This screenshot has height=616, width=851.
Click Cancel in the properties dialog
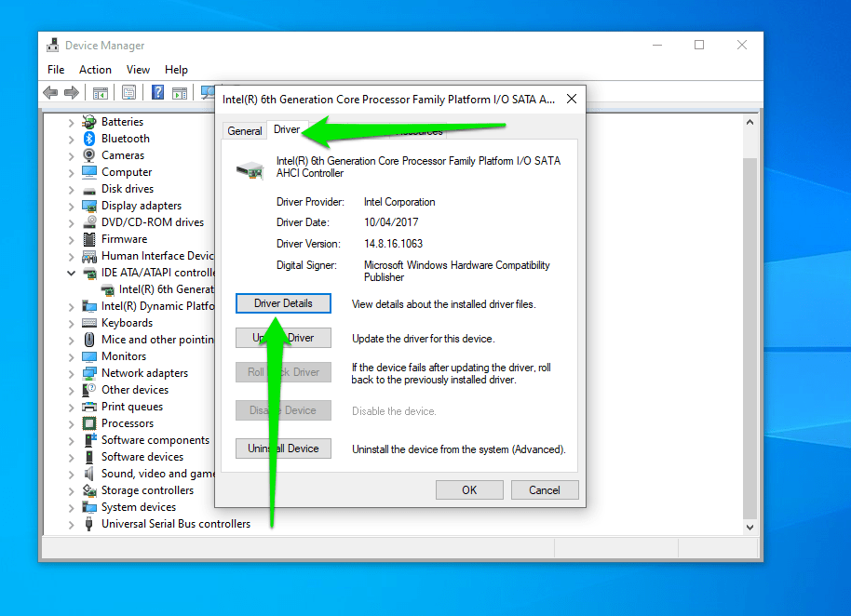[545, 490]
